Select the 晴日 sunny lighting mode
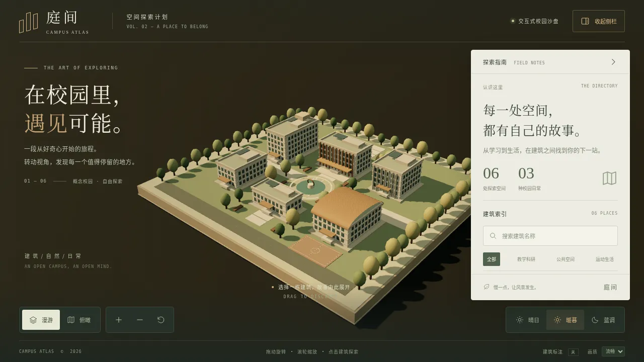This screenshot has height=362, width=644. pos(527,320)
